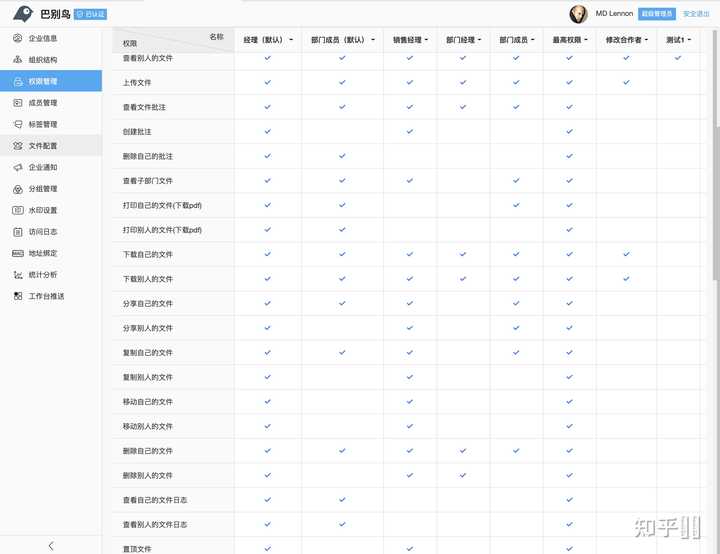Click the 企业通知 megaphone icon
This screenshot has height=554, width=720.
click(x=17, y=167)
